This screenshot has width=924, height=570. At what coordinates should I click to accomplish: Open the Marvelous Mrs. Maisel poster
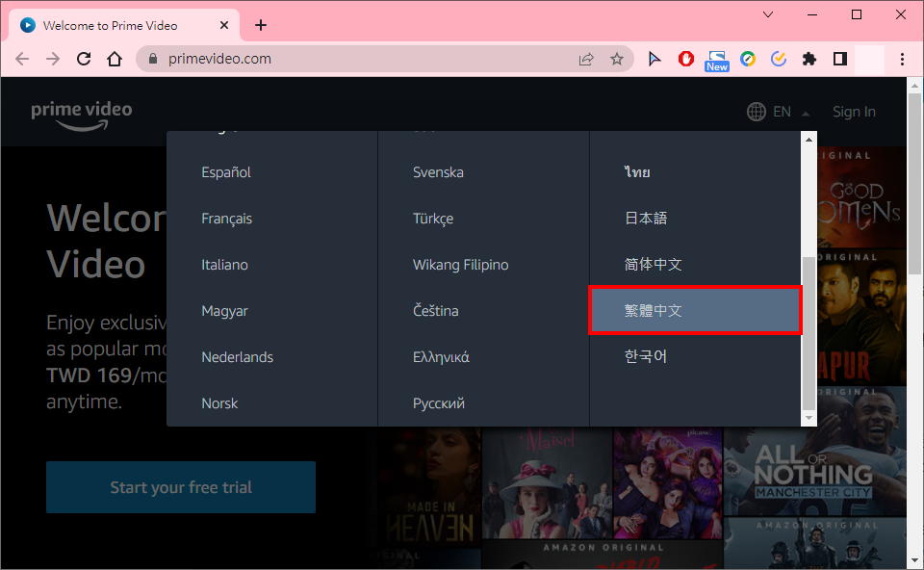click(x=548, y=483)
